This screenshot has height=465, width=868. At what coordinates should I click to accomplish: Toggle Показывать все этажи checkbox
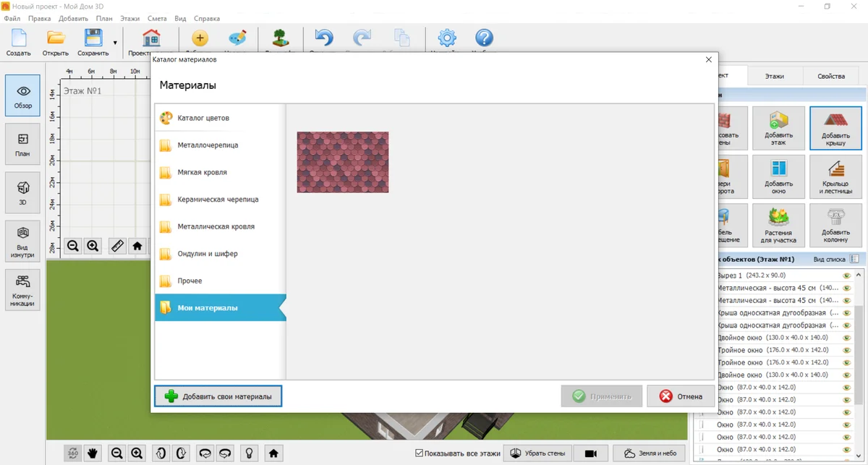[420, 453]
